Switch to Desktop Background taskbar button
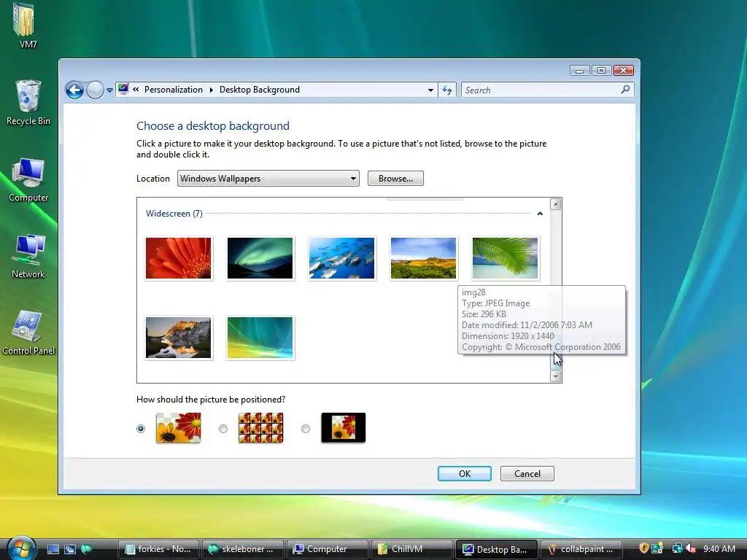Screen dimensions: 747x560 (496, 549)
